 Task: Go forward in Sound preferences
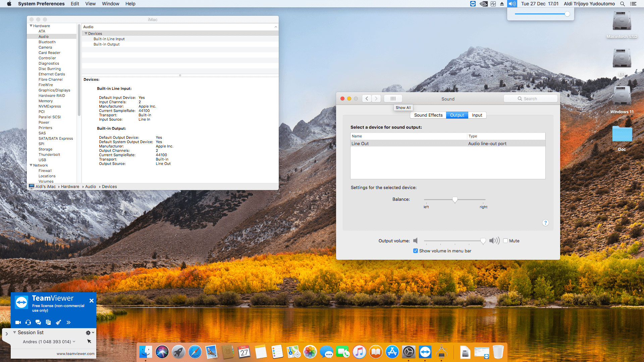pyautogui.click(x=376, y=99)
